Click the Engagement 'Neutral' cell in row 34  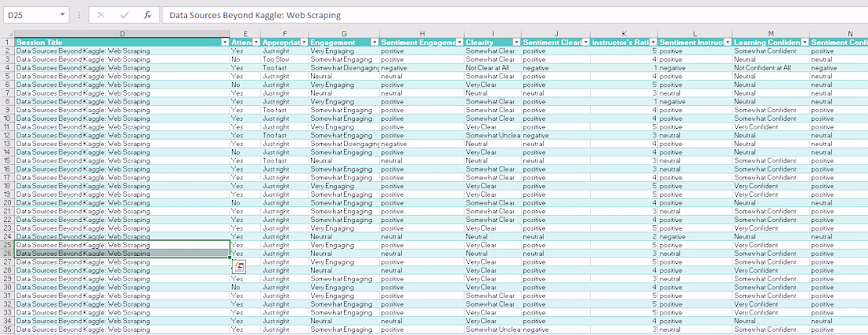[x=344, y=321]
